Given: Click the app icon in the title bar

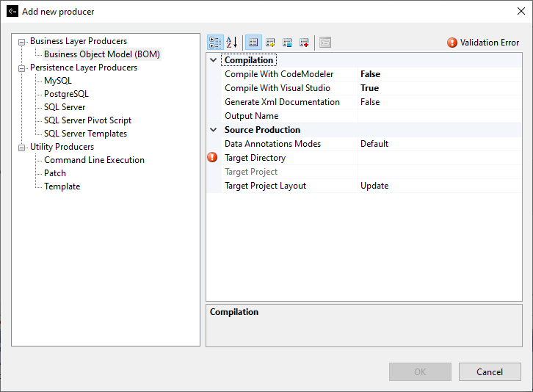Looking at the screenshot, I should (x=12, y=11).
